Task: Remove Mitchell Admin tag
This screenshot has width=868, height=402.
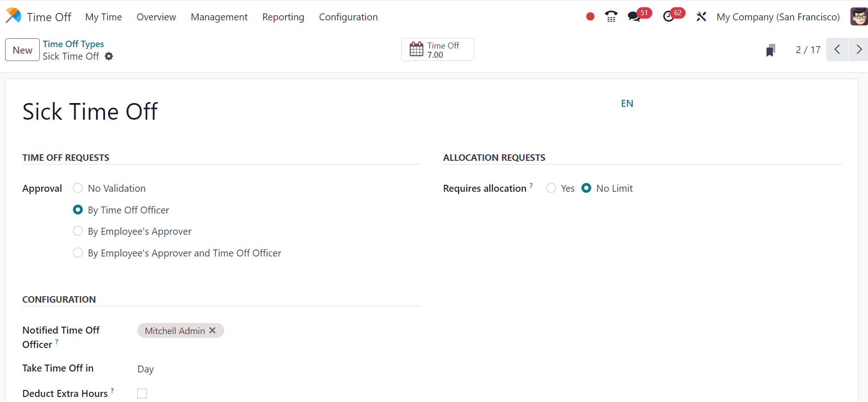Action: tap(213, 330)
